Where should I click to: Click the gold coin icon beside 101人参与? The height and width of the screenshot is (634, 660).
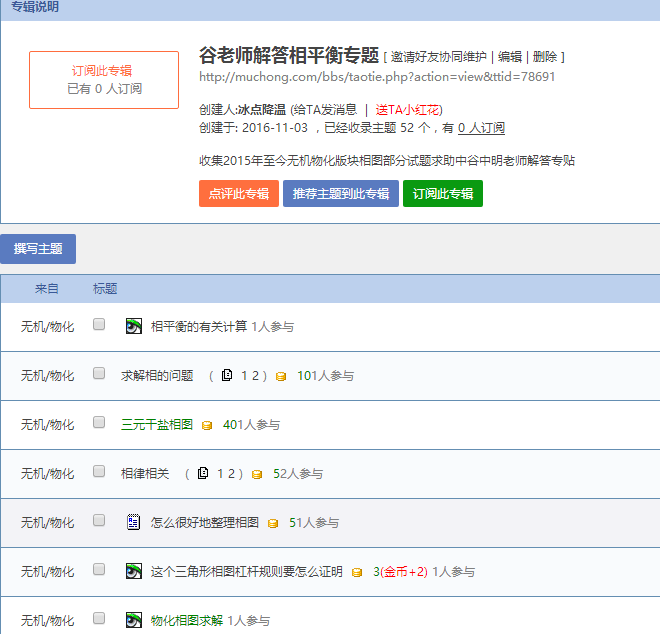pos(281,376)
